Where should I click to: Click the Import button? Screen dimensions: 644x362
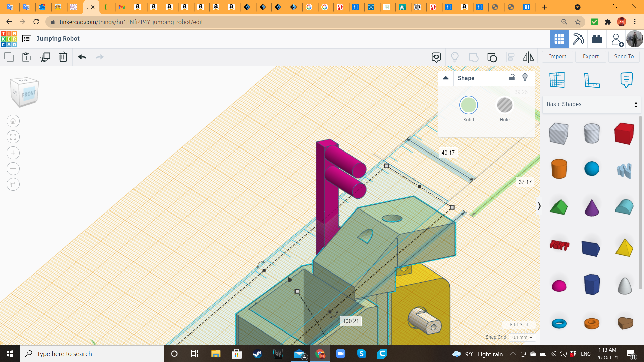point(557,57)
